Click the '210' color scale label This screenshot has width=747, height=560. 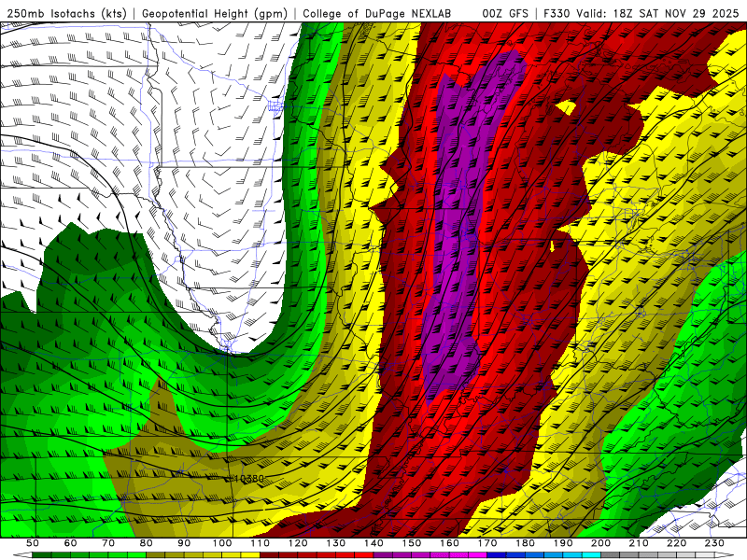point(639,543)
